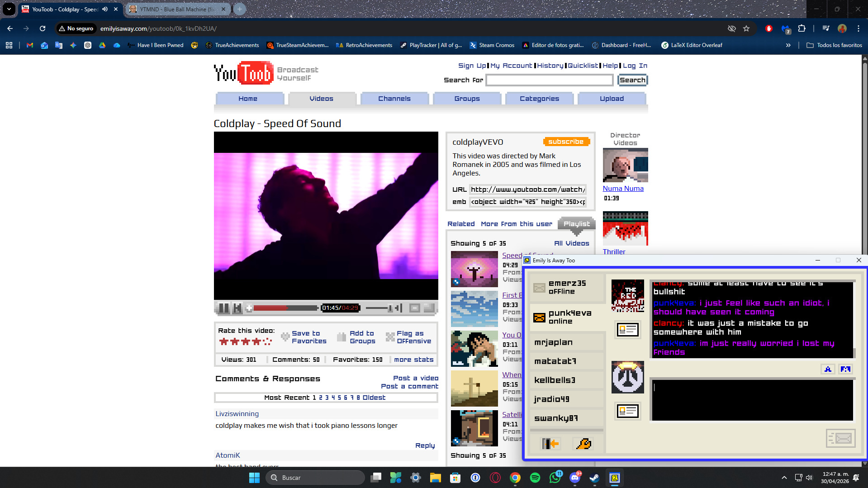
Task: Pause the Coldplay video playback
Action: click(223, 308)
